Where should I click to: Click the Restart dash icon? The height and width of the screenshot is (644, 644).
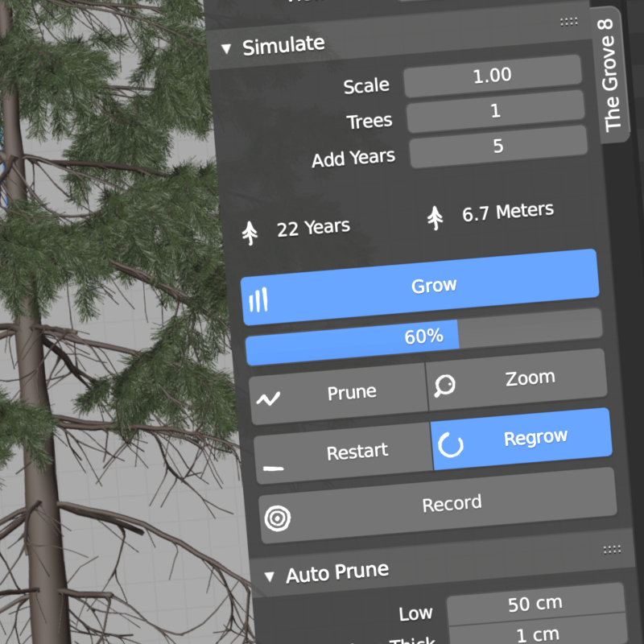[273, 469]
